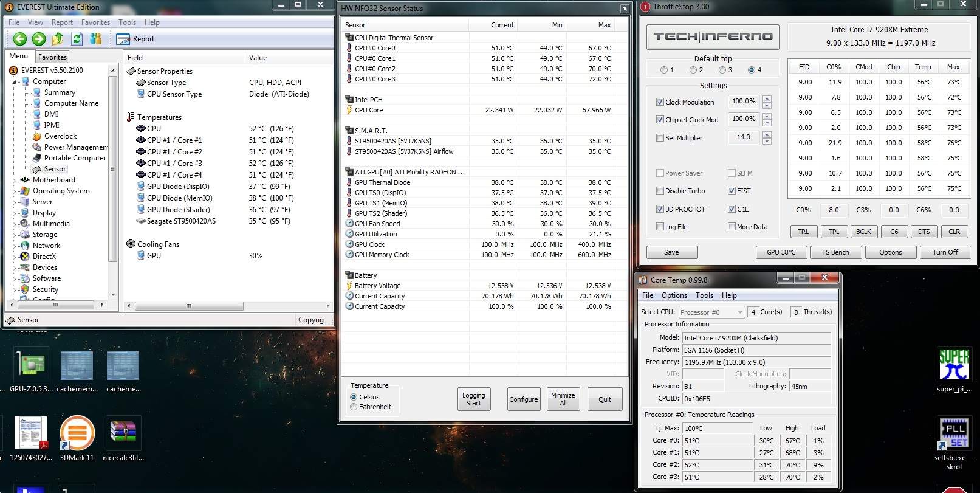Select the super_pi desktop icon
Viewport: 980px width, 493px height.
click(954, 370)
